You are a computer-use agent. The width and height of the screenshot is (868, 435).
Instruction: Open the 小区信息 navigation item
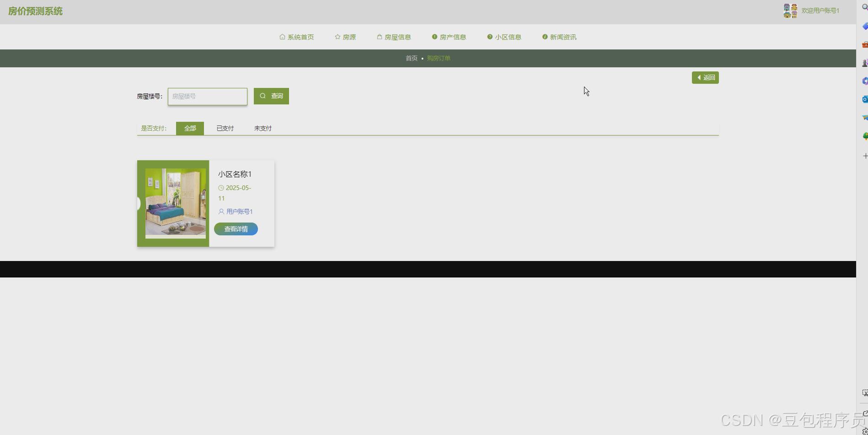[504, 37]
